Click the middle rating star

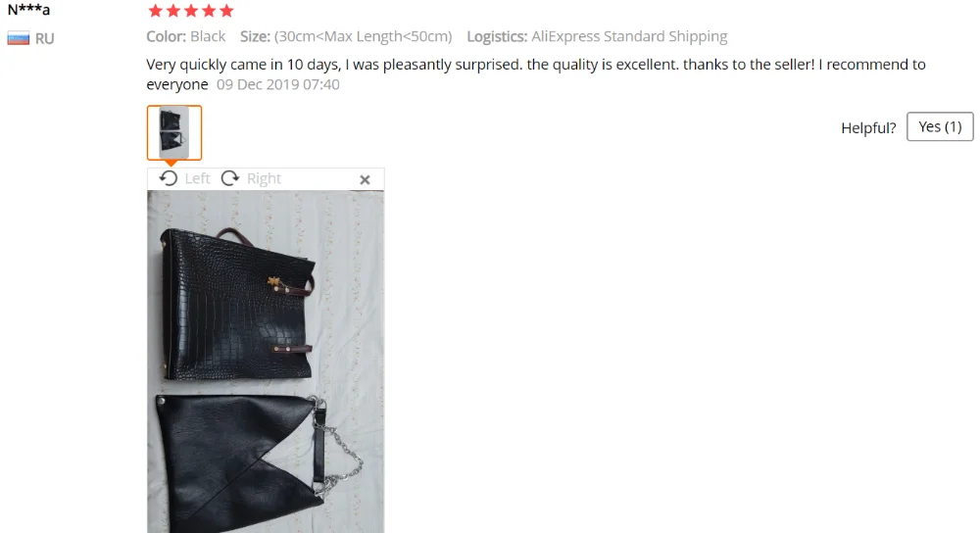[x=191, y=10]
